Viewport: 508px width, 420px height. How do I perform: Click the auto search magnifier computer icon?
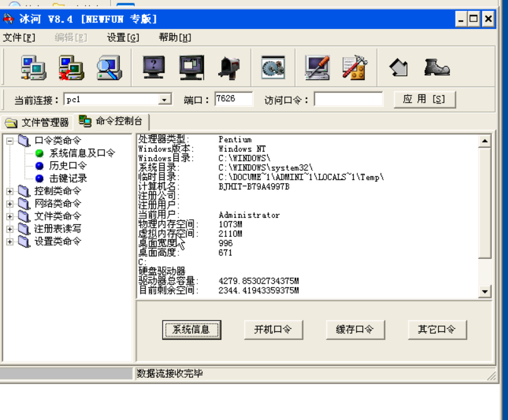[110, 67]
